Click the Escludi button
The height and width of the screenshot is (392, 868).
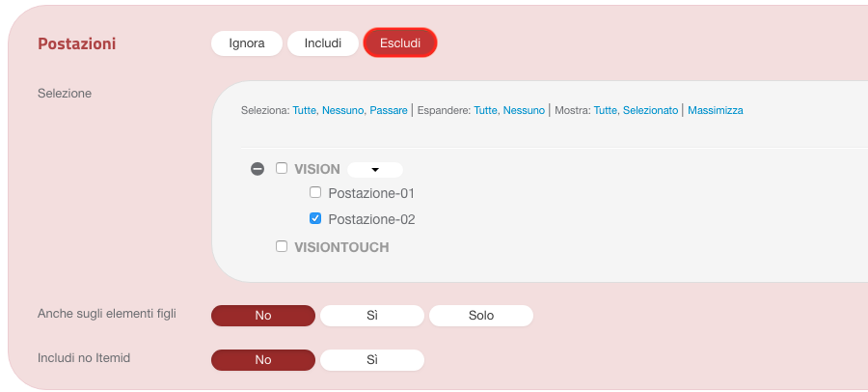(400, 43)
